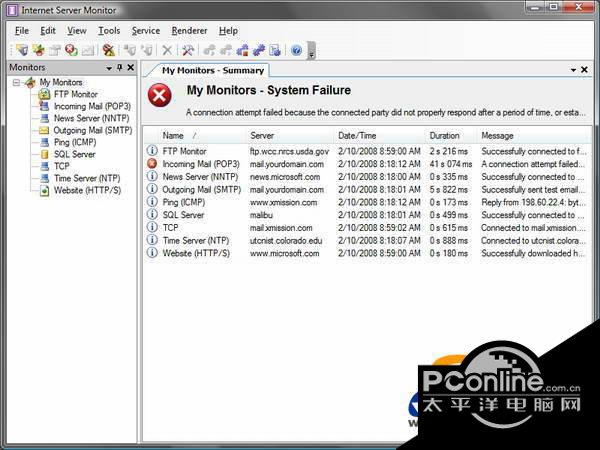
Task: Click the grayed envelope toolbar icon
Action: pyautogui.click(x=88, y=50)
